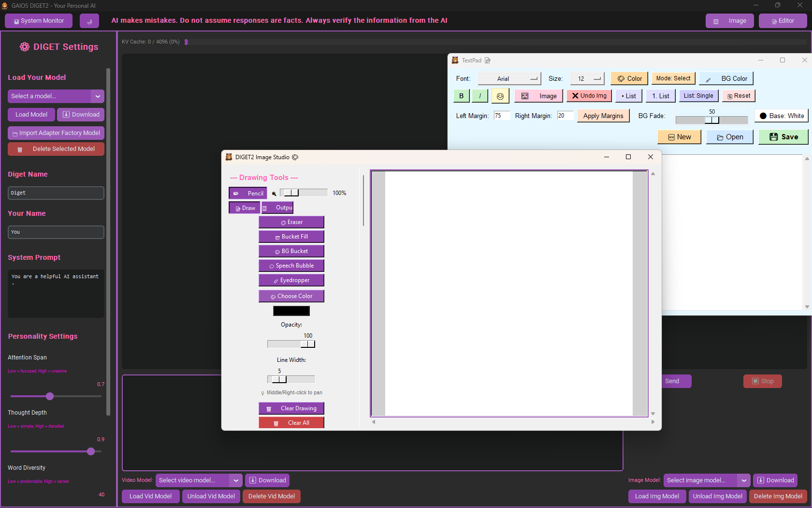The image size is (812, 508).
Task: Click Undo Img in TextPad
Action: [x=589, y=96]
